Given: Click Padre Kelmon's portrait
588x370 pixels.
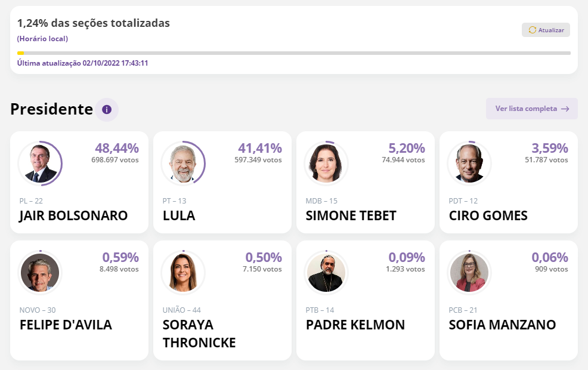Looking at the screenshot, I should pos(326,273).
